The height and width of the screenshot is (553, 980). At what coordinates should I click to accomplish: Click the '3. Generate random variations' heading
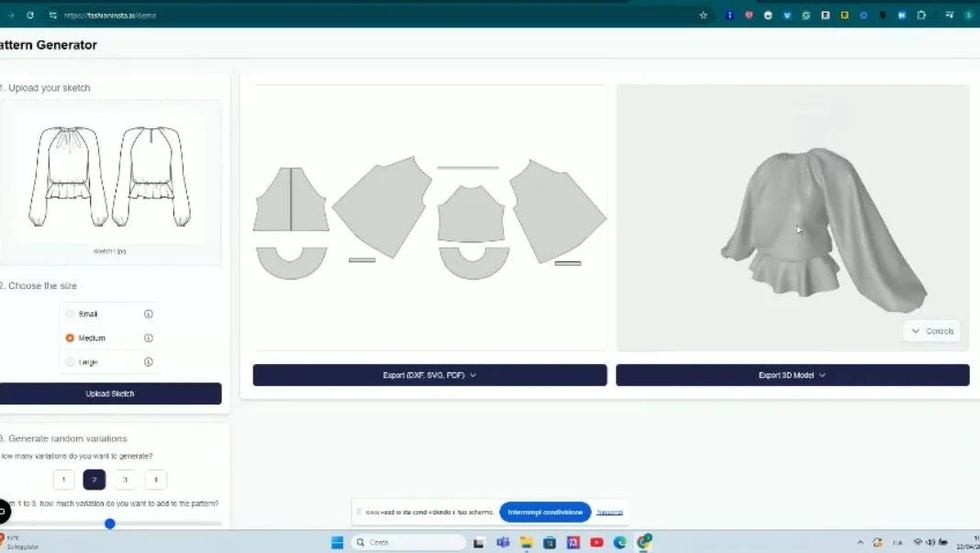click(x=63, y=438)
